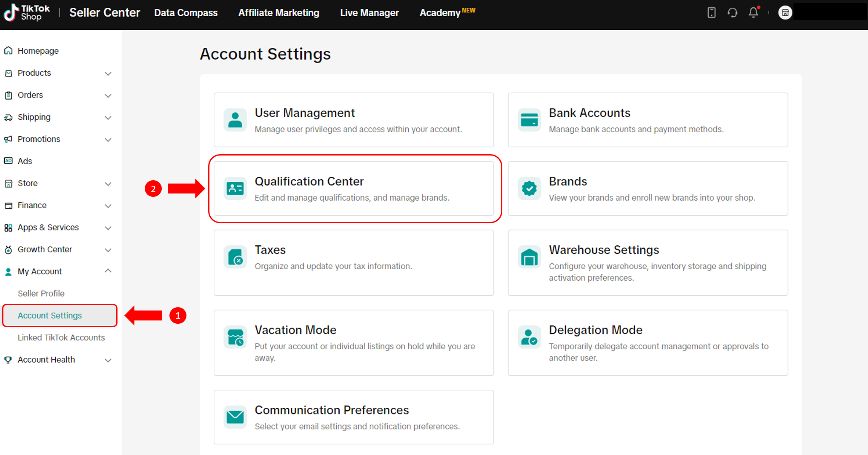The width and height of the screenshot is (868, 455).
Task: Click the Warehouse Settings building icon
Action: [529, 257]
